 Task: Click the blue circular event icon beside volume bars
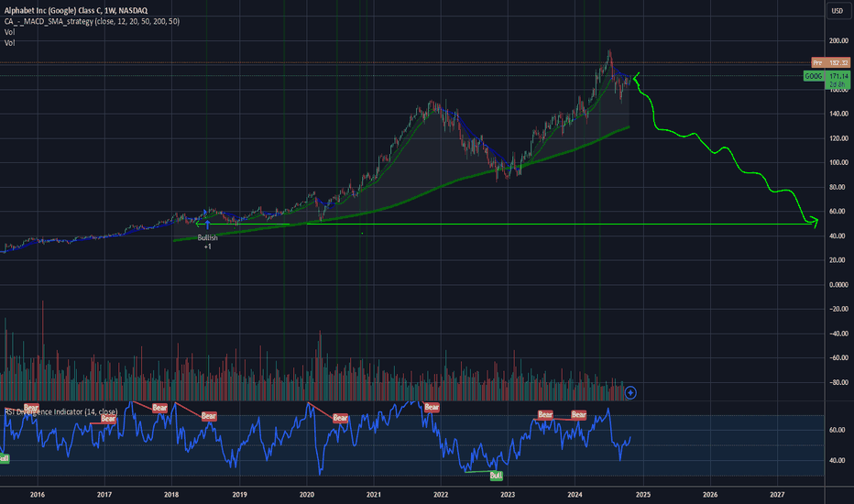630,392
